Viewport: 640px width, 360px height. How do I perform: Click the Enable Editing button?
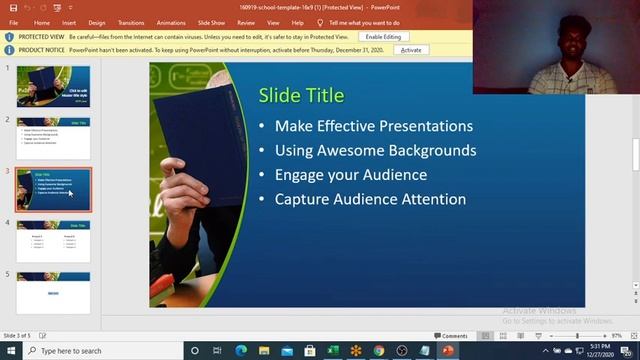[383, 37]
